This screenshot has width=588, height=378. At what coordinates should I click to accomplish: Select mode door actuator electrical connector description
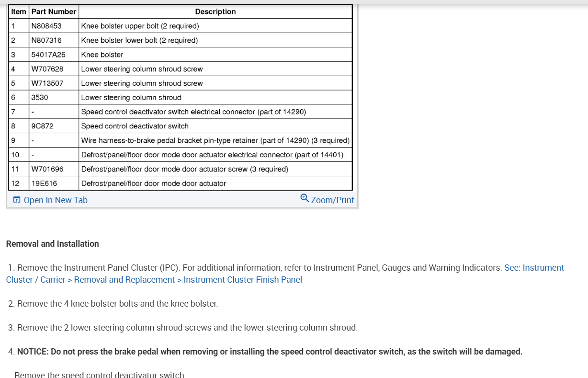212,155
